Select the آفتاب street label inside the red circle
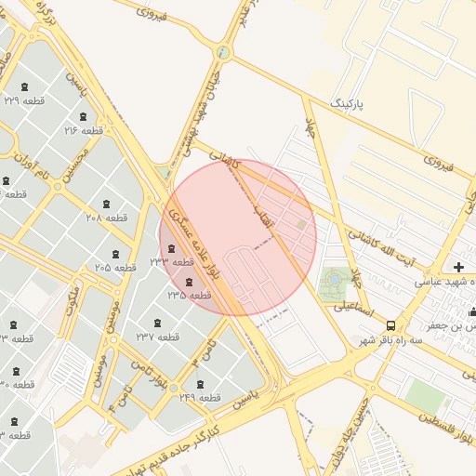 coord(263,216)
